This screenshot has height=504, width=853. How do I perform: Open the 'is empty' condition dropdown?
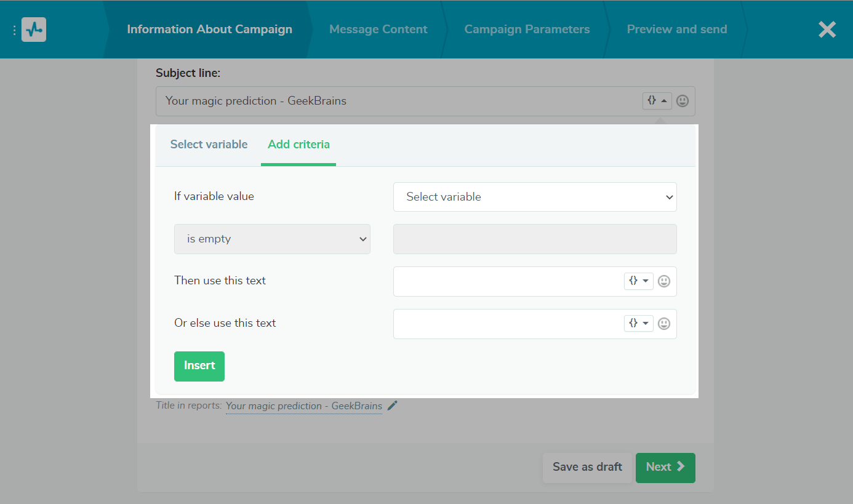272,239
